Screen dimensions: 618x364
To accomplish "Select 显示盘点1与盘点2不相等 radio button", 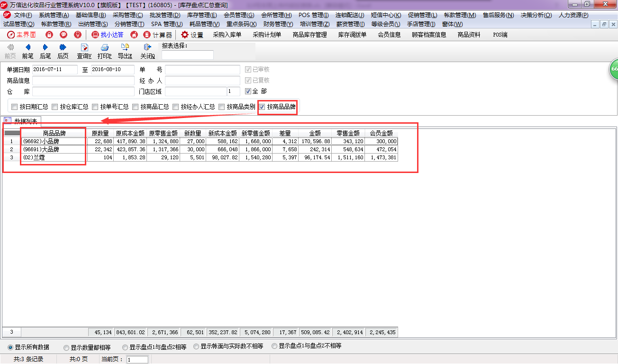I will (x=274, y=346).
